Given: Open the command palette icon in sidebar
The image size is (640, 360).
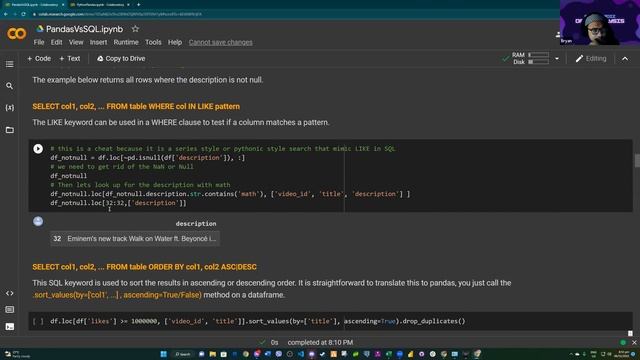Looking at the screenshot, I should tap(9, 309).
